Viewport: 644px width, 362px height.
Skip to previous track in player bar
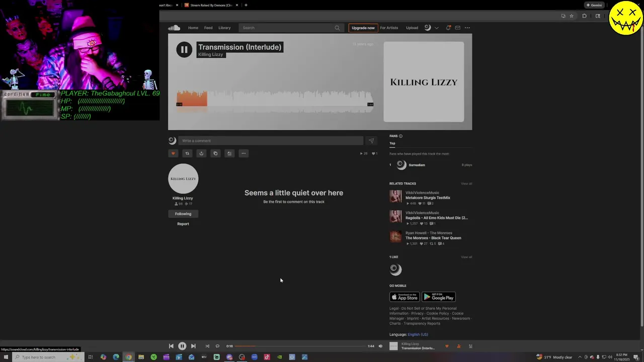point(171,346)
